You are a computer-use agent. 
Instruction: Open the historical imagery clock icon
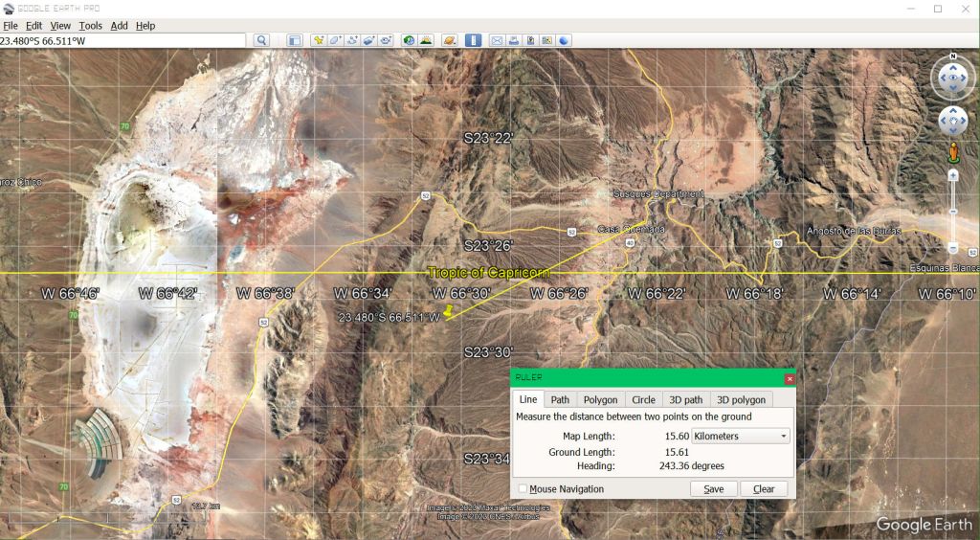tap(409, 40)
